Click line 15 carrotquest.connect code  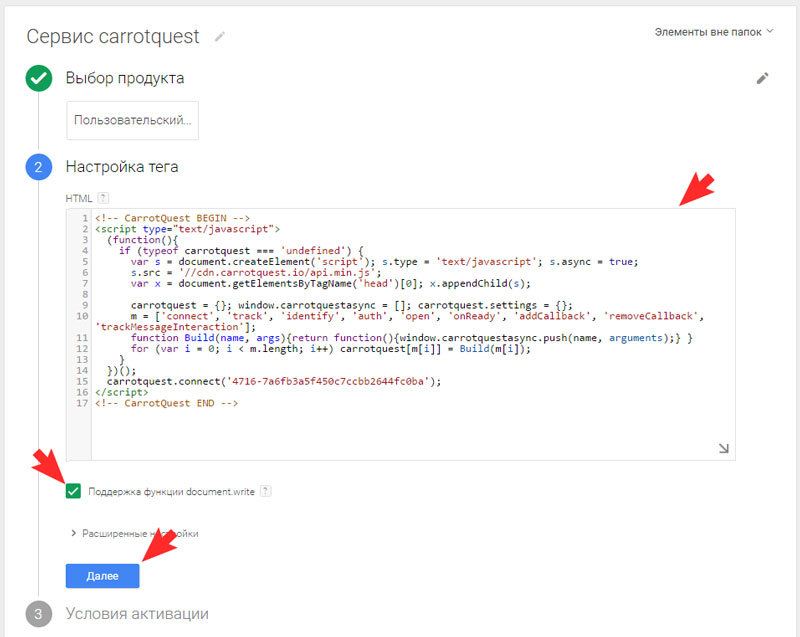coord(274,381)
